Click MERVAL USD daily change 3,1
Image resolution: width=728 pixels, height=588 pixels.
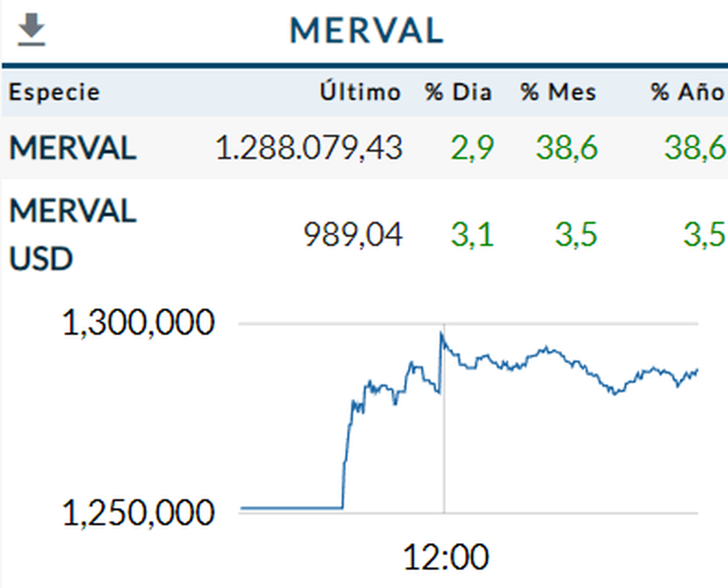[x=472, y=235]
